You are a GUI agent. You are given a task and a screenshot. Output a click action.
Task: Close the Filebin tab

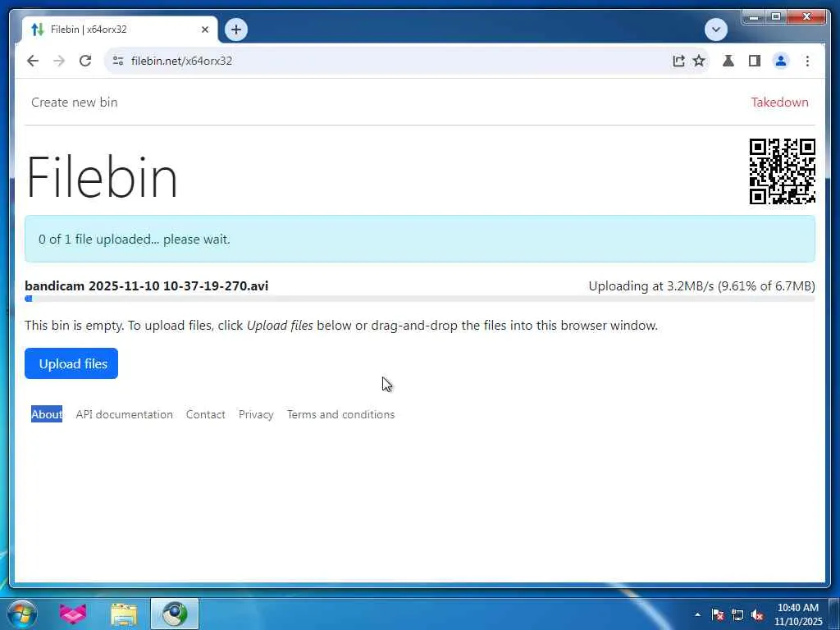click(x=204, y=30)
